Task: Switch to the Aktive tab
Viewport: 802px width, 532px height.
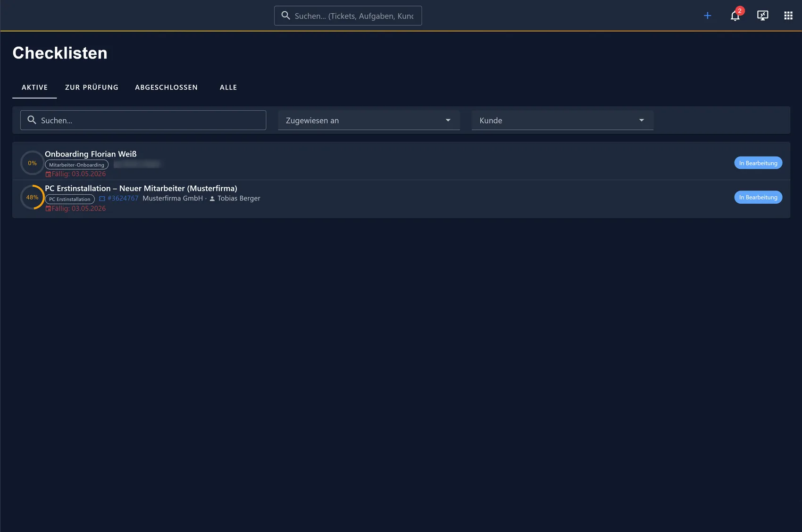Action: (34, 87)
